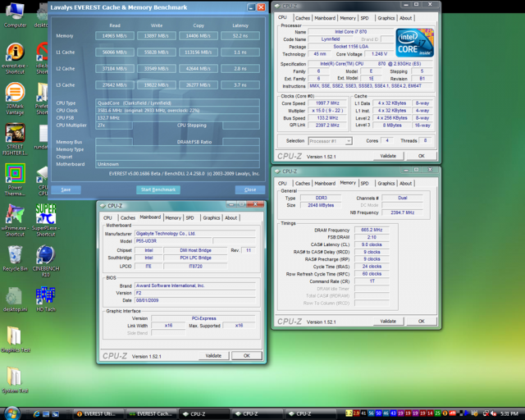Open the desktop.ini file icon
525x420 pixels.
pyautogui.click(x=15, y=299)
